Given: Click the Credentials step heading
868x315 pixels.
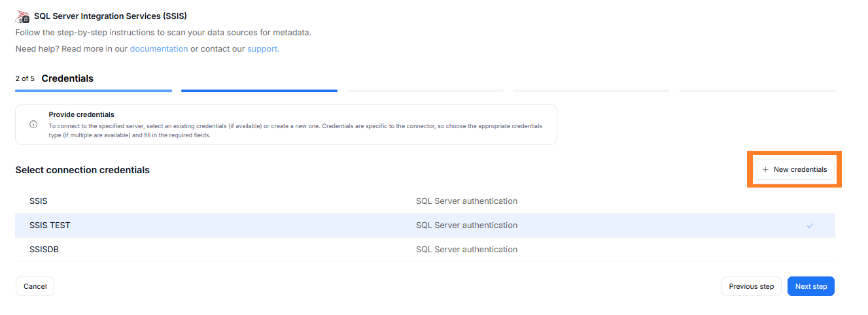Looking at the screenshot, I should 67,78.
